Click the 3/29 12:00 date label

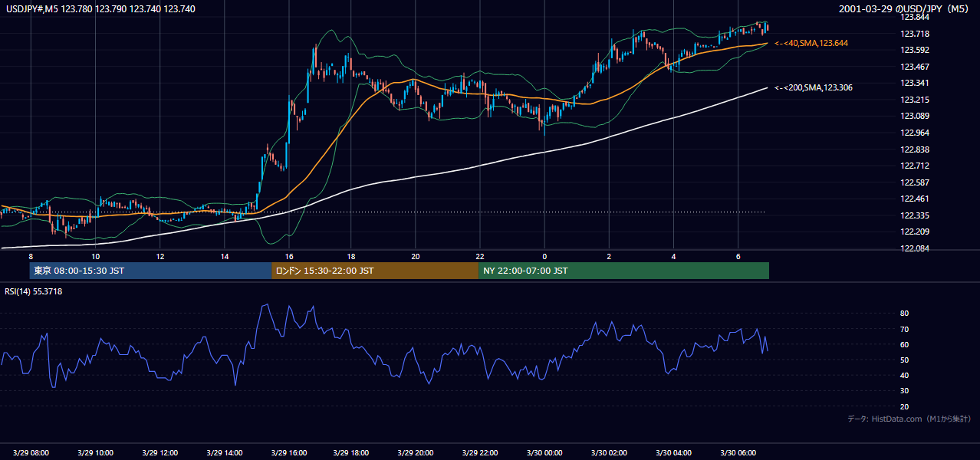[x=159, y=452]
